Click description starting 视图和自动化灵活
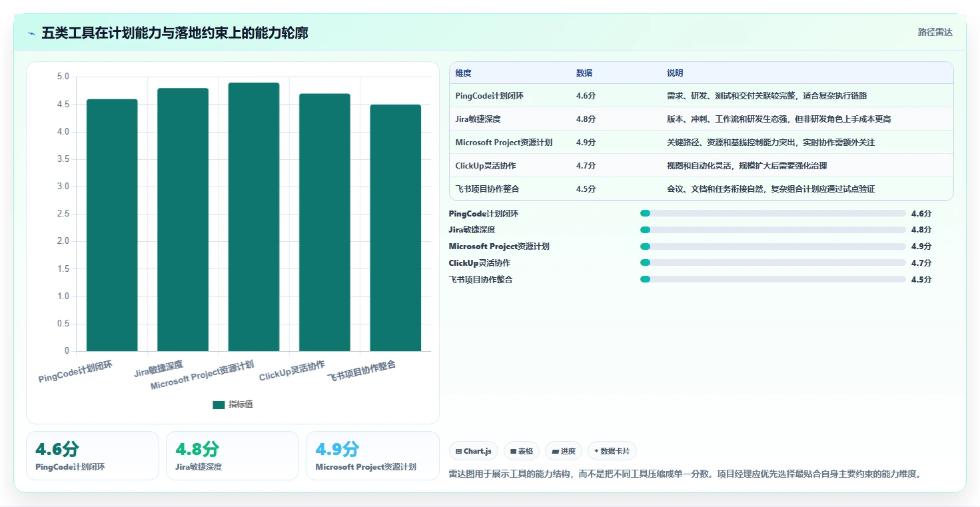Viewport: 980px width, 507px height. 747,166
